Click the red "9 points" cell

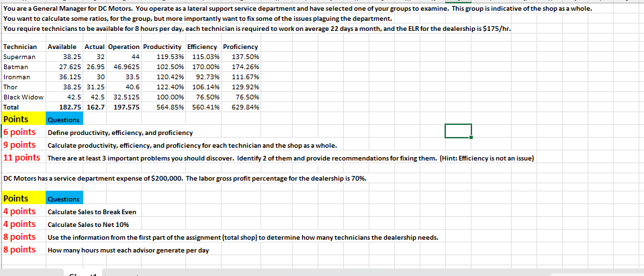click(23, 145)
